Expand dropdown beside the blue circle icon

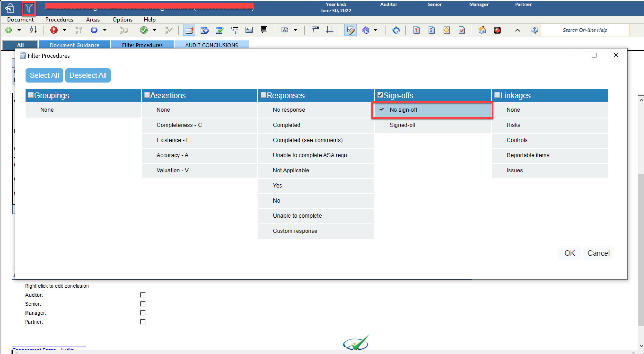[x=105, y=30]
